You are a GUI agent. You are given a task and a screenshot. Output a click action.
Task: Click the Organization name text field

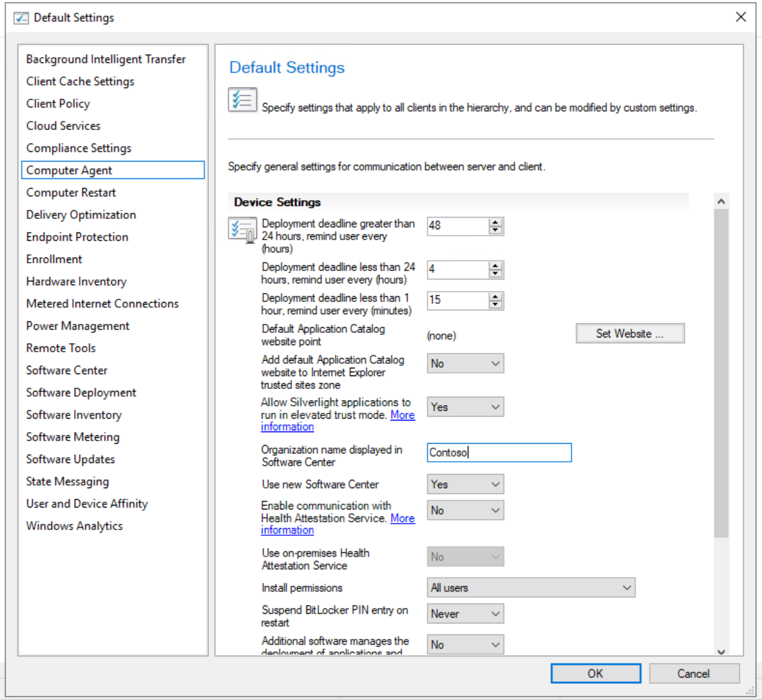(x=499, y=453)
